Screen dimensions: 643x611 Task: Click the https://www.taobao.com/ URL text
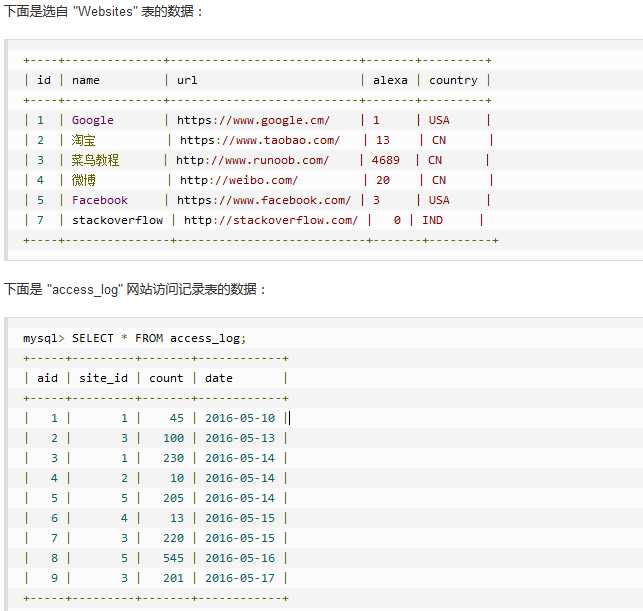coord(260,140)
